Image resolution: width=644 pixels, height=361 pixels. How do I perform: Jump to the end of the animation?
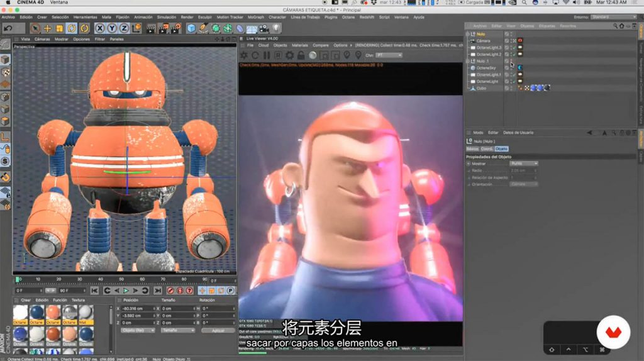tap(158, 291)
